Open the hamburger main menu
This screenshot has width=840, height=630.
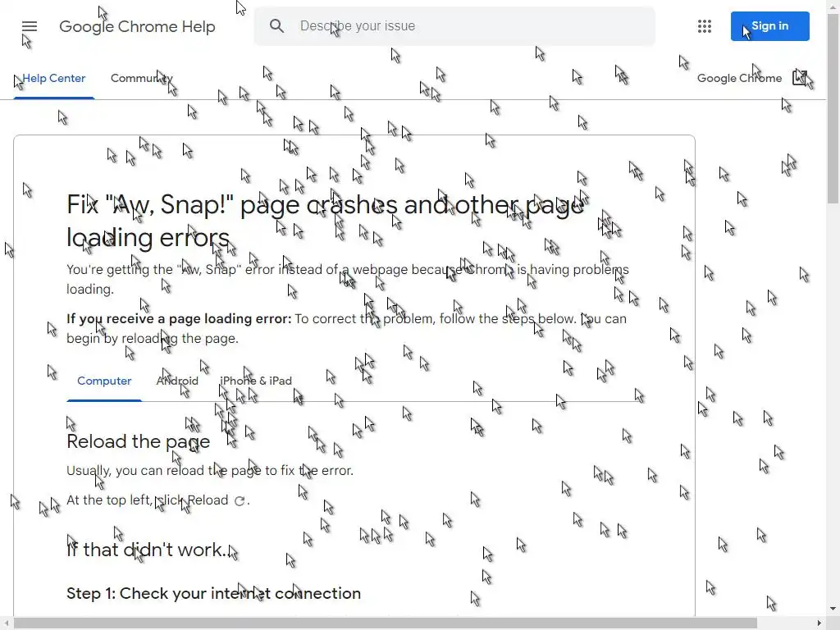coord(30,26)
